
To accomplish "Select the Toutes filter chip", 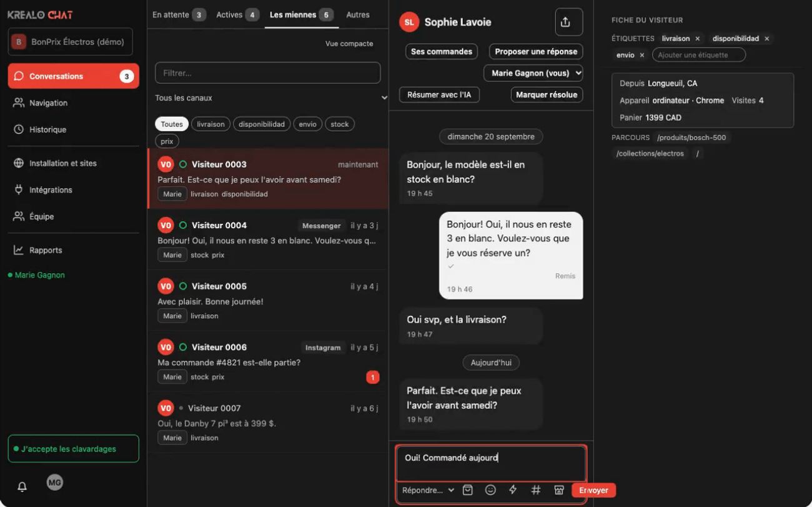I will tap(172, 124).
